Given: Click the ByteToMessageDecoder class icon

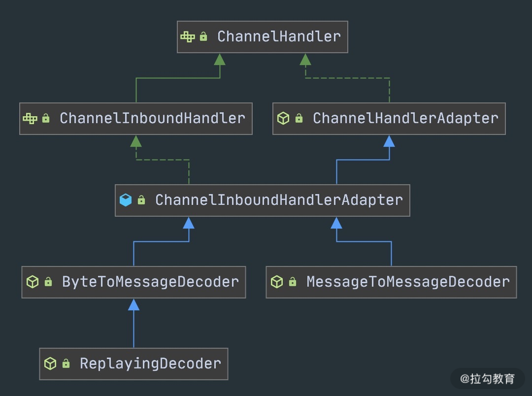Looking at the screenshot, I should 32,282.
